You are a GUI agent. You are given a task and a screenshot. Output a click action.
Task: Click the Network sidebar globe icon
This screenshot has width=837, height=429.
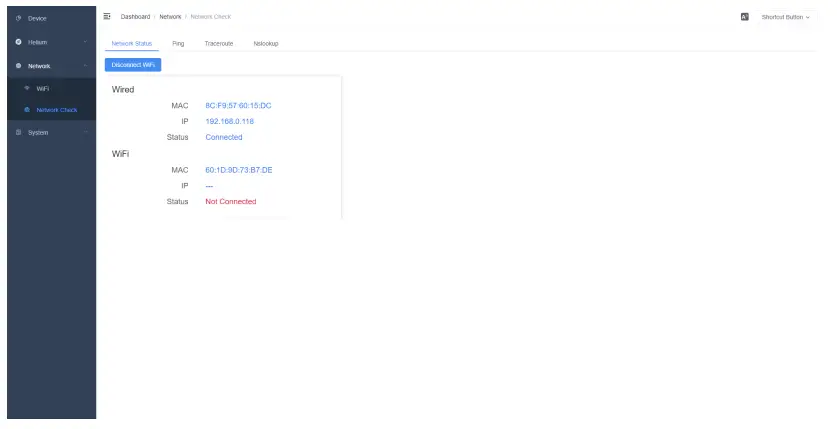[19, 66]
